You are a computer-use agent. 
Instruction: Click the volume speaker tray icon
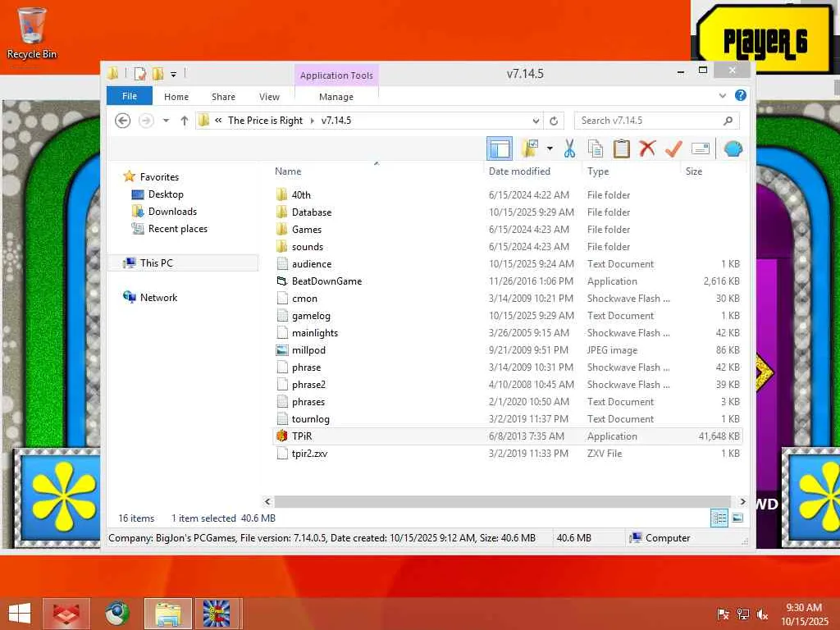pyautogui.click(x=762, y=614)
